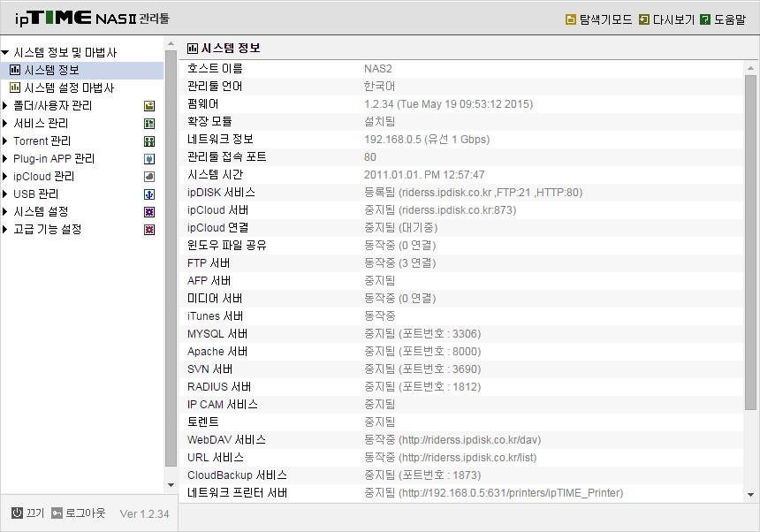Viewport: 760px width, 532px height.
Task: Click the WebDAV address http://riderss.ipdisk.co.kr/dav
Action: pyautogui.click(x=469, y=440)
